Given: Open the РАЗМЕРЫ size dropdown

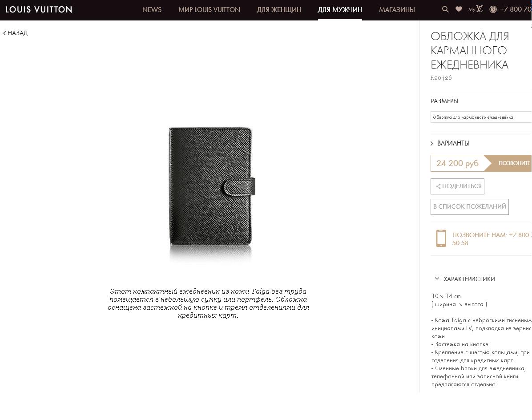Looking at the screenshot, I should (x=481, y=117).
